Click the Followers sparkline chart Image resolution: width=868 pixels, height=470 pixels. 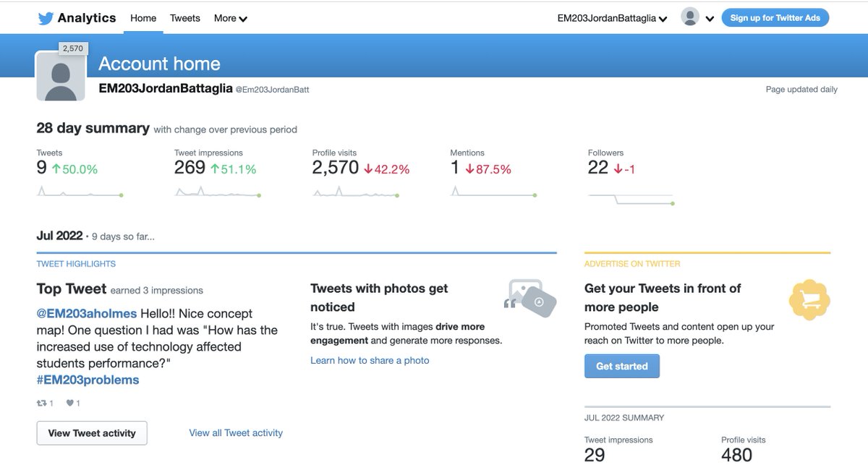pos(631,200)
